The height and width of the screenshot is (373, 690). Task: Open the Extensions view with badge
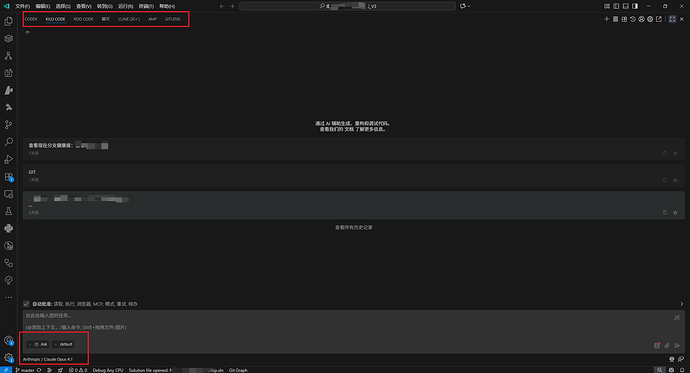pos(8,177)
